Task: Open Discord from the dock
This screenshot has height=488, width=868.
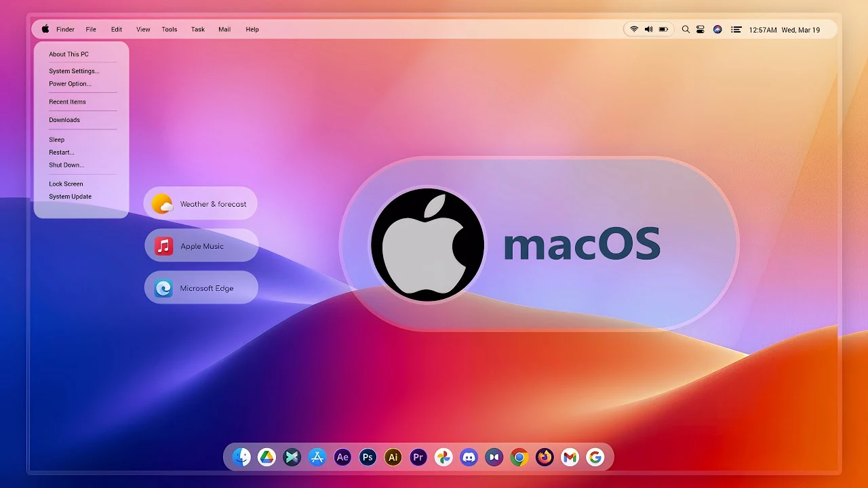Action: 469,457
